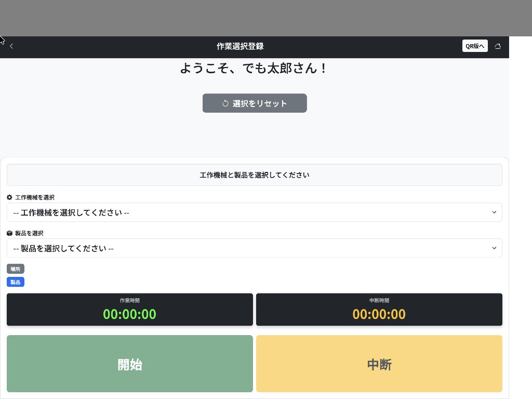Click the 作業選択登録 title bar item

point(240,46)
